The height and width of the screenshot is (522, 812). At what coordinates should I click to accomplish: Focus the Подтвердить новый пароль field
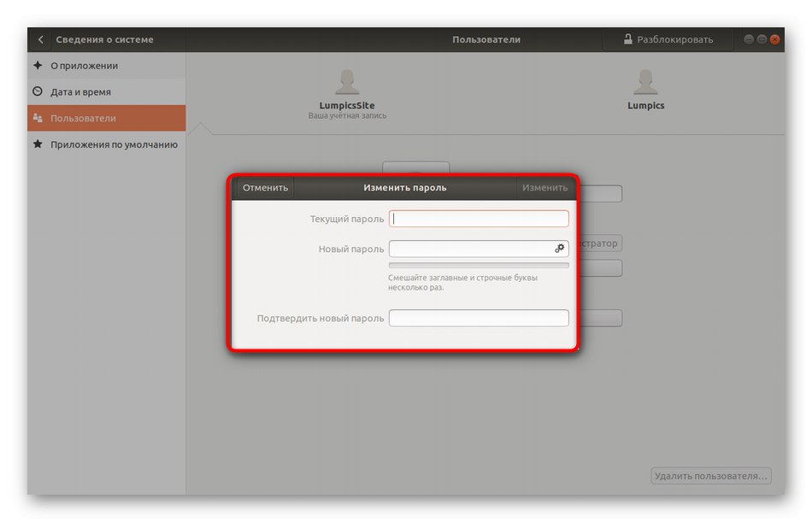pyautogui.click(x=479, y=318)
